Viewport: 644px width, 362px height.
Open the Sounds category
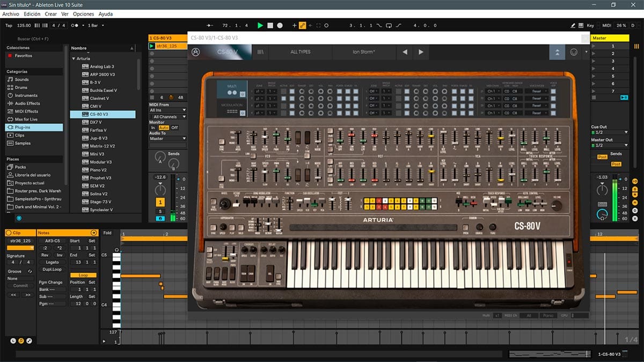21,79
